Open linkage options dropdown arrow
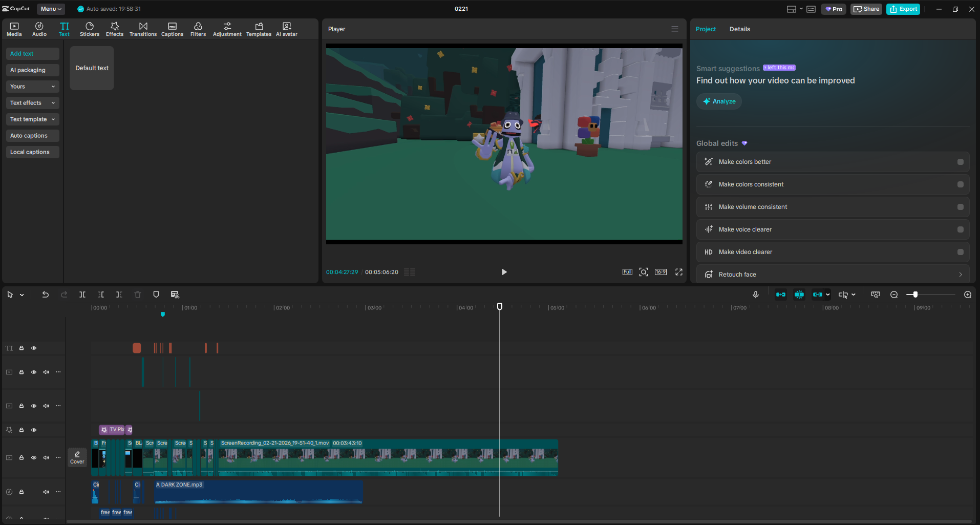Screen dimensions: 980x525 click(x=828, y=295)
